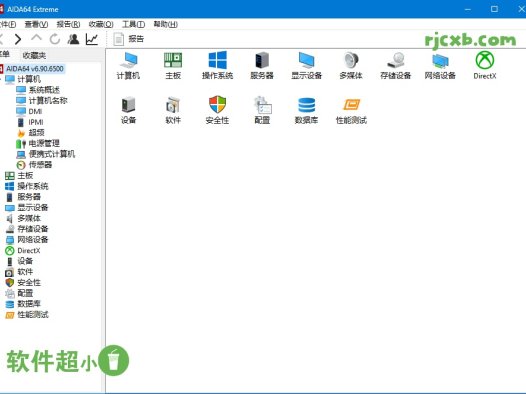Open the 收藏(O) menu
Screen dimensions: 526x394
(101, 24)
